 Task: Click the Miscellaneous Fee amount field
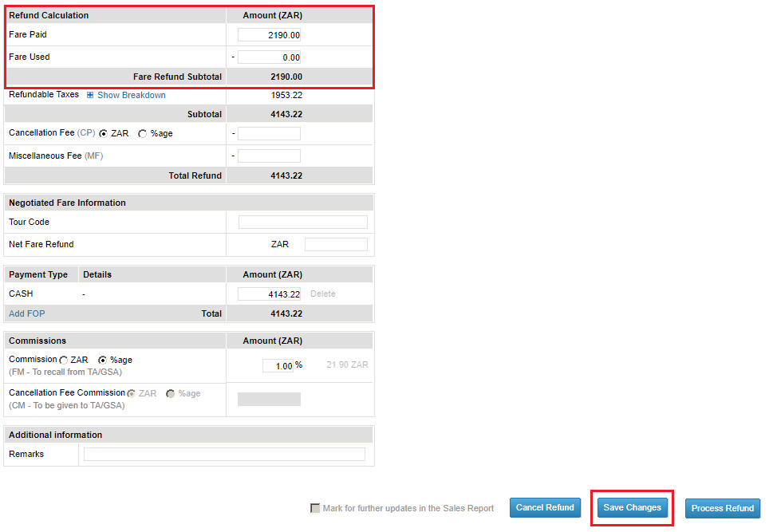point(269,155)
